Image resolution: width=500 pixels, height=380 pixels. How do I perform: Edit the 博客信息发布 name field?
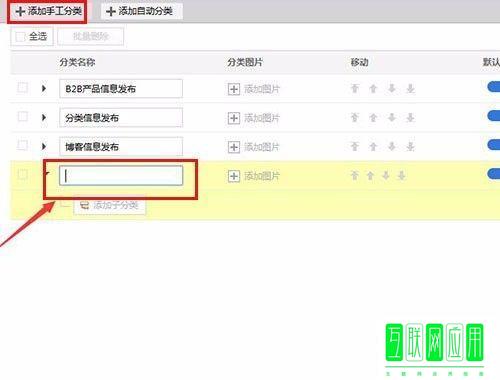pyautogui.click(x=121, y=146)
